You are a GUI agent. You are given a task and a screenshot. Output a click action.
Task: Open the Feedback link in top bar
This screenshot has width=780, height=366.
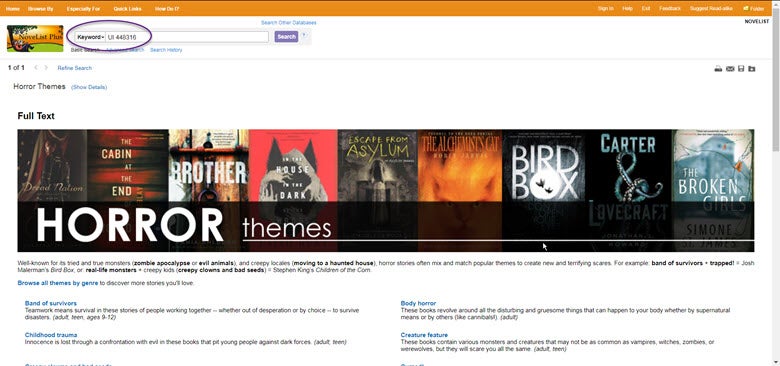[x=670, y=8]
